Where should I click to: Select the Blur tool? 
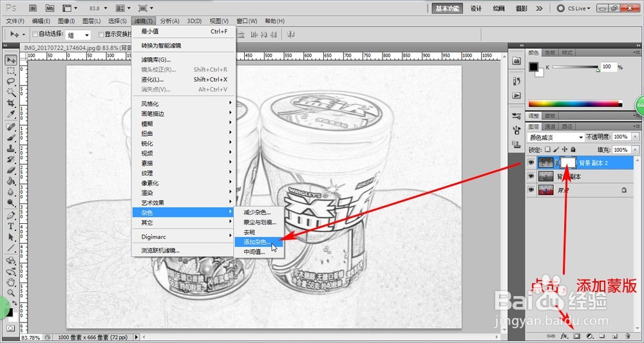tap(11, 191)
